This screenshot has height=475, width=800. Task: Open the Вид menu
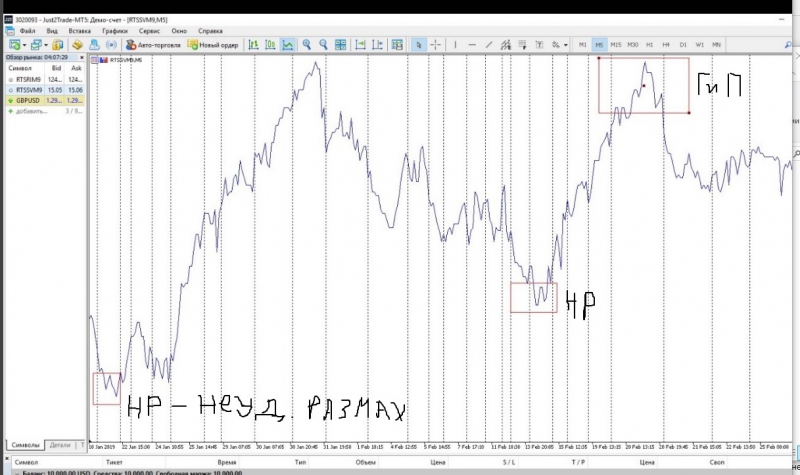[x=52, y=31]
